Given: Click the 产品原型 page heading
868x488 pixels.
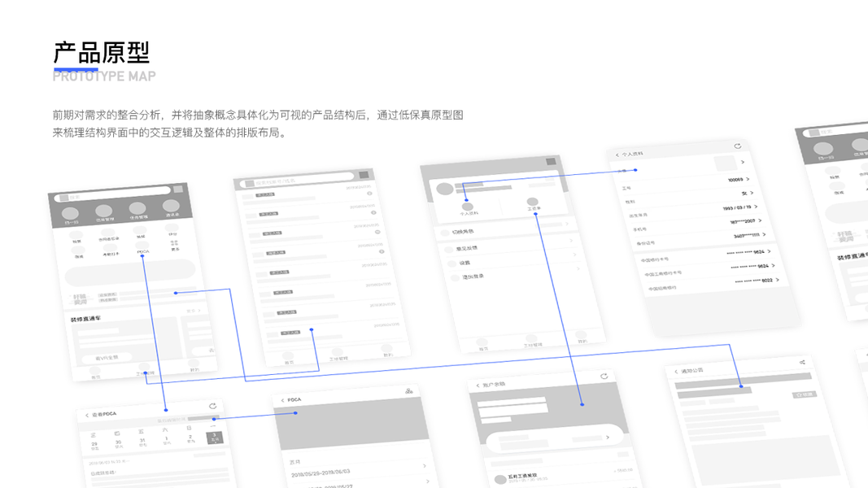Looking at the screenshot, I should click(x=102, y=53).
